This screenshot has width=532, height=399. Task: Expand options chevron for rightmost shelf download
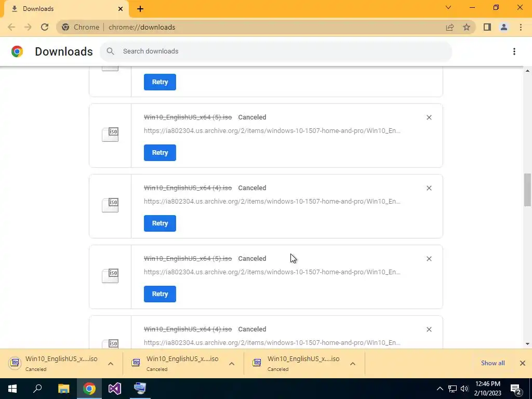point(353,364)
